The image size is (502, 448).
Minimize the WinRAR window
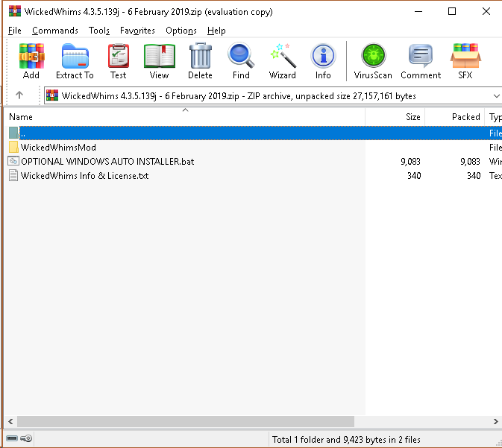(418, 11)
